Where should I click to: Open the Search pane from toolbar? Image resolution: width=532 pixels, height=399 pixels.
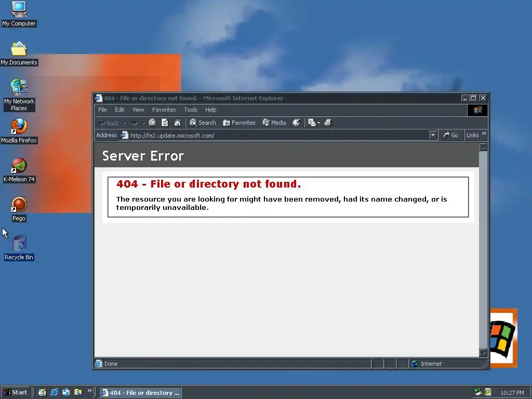(203, 123)
